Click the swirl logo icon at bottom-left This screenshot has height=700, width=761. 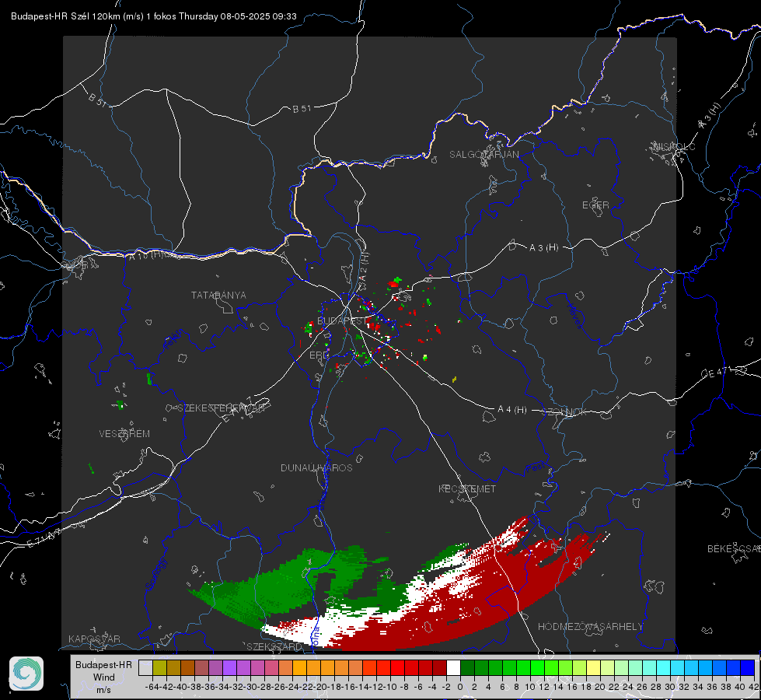pos(26,674)
